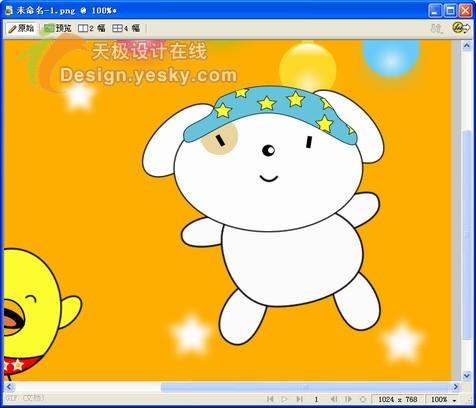Click the horizontal scrollbar right arrow

tap(456, 387)
